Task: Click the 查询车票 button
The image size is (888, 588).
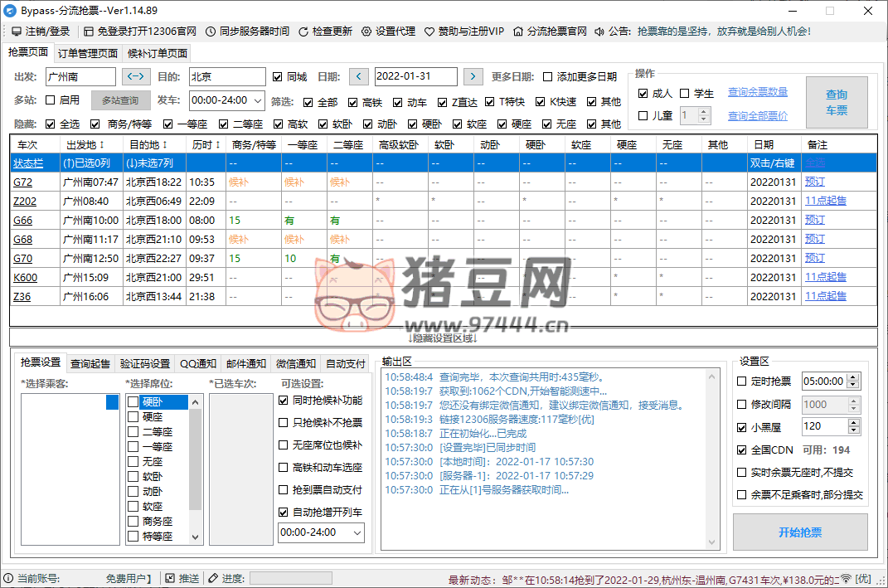Action: [837, 100]
